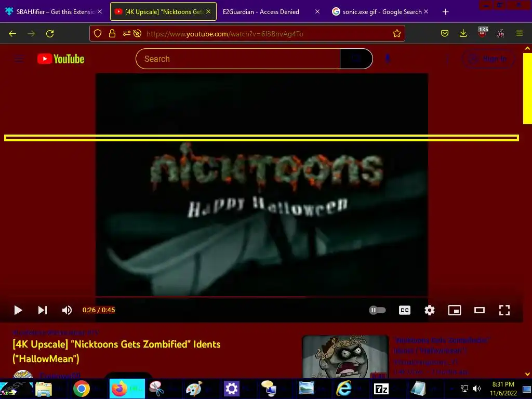The height and width of the screenshot is (399, 532).
Task: Save page to Pocket
Action: (x=445, y=33)
